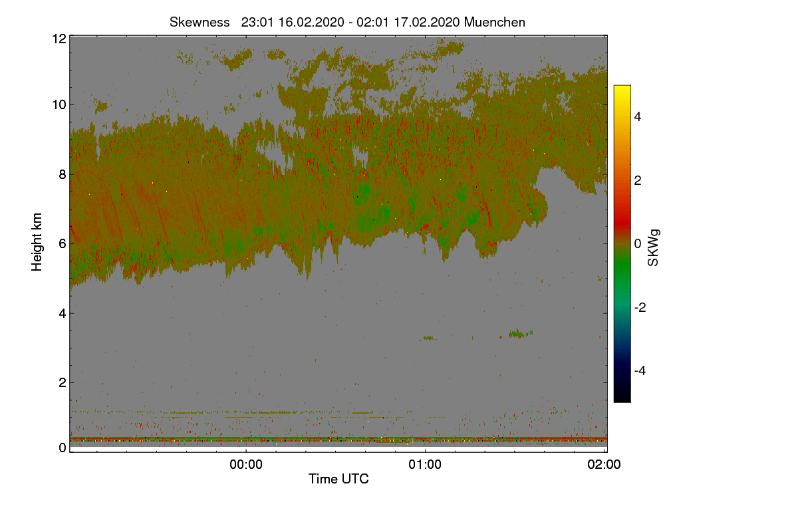Pick the black bottom end of colorbar

pos(622,397)
